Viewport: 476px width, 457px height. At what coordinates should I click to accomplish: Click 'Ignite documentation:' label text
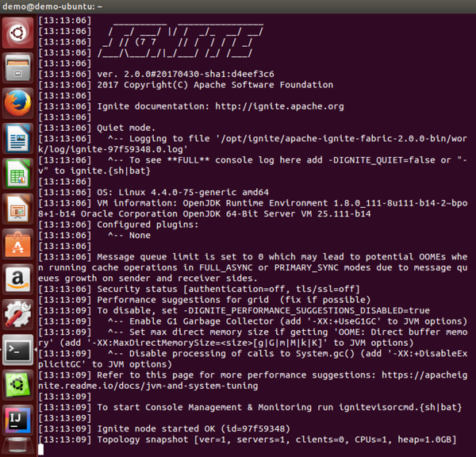(153, 106)
